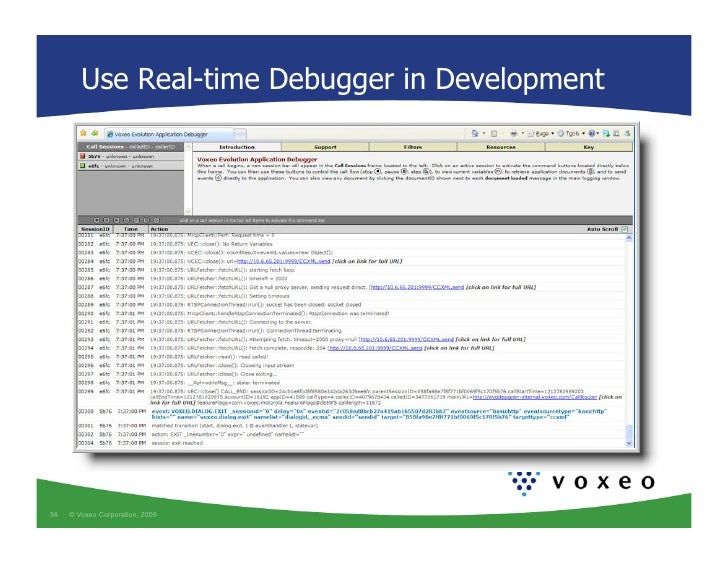The image size is (728, 563).
Task: Switch to the Key tab
Action: coord(589,147)
